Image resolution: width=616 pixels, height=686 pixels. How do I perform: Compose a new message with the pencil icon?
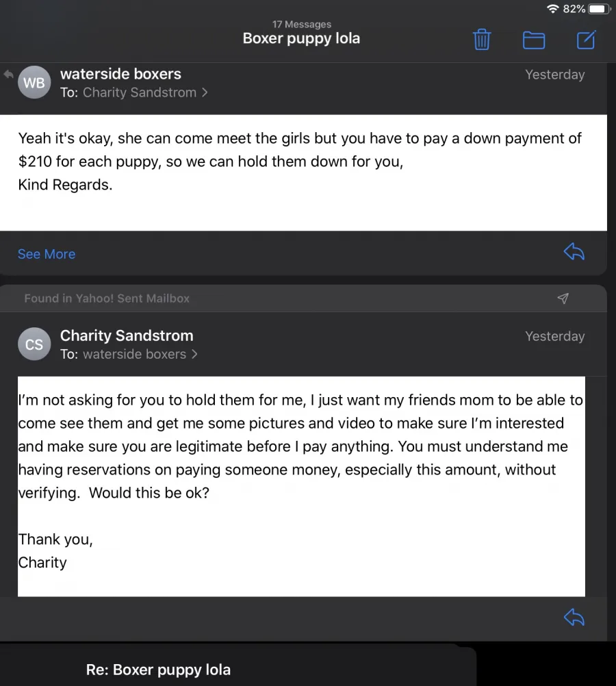click(586, 40)
